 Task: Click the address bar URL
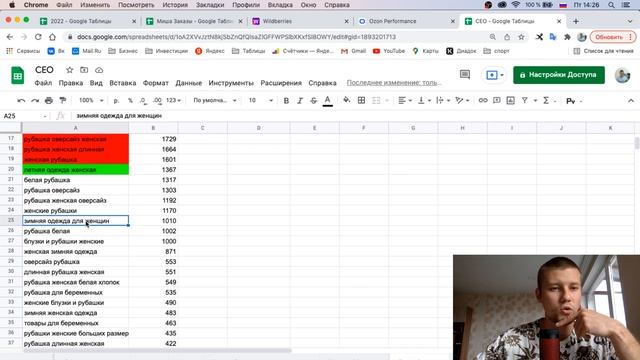236,37
